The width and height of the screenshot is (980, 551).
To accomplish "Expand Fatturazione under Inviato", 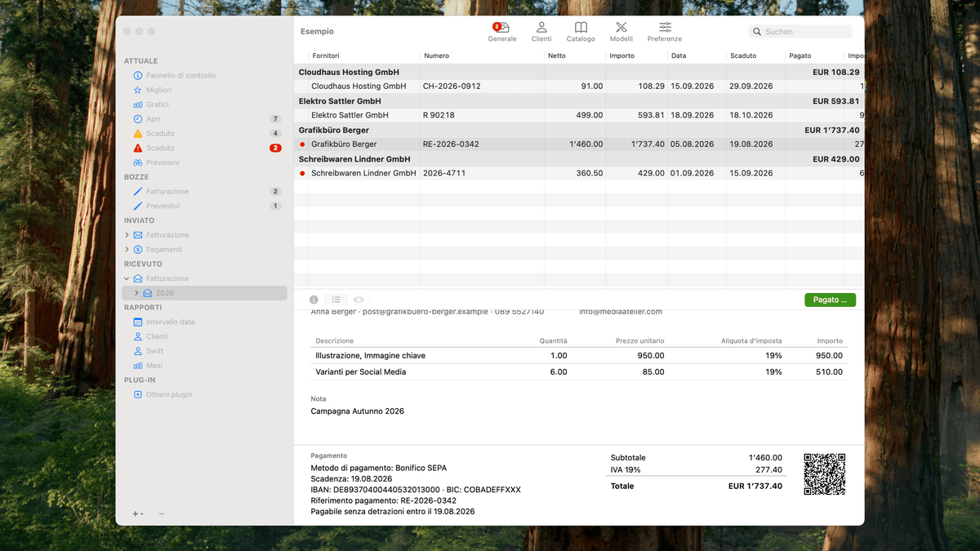I will (x=127, y=235).
